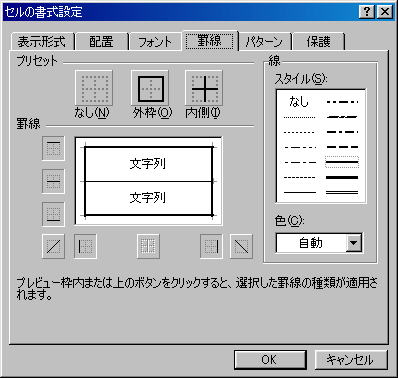Select the なし line style
The image size is (398, 378).
coord(299,101)
